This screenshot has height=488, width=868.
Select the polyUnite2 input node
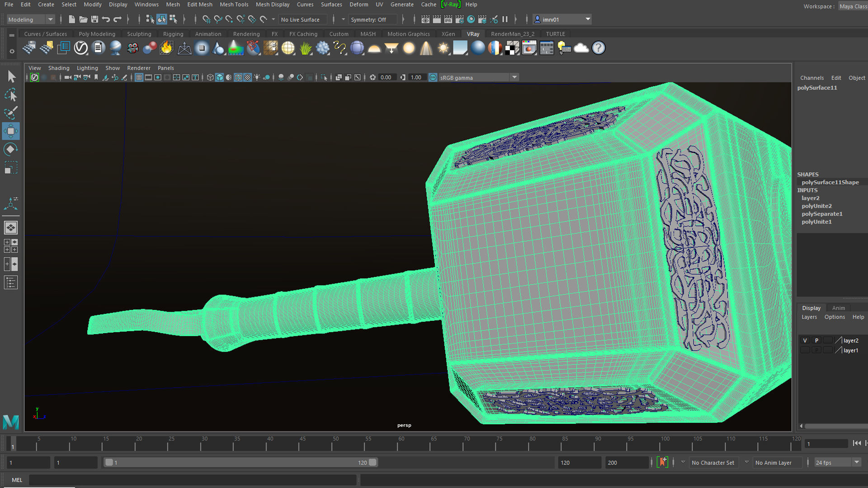[816, 206]
